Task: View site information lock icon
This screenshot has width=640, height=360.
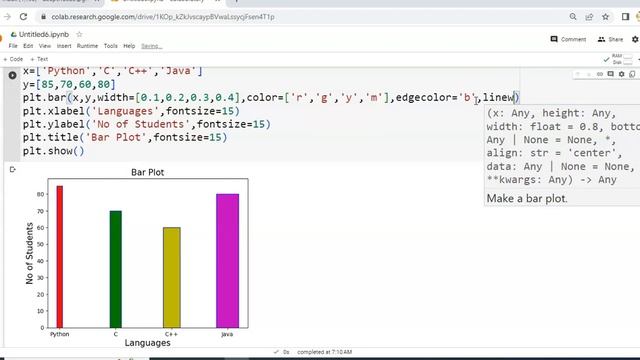Action: [x=43, y=17]
